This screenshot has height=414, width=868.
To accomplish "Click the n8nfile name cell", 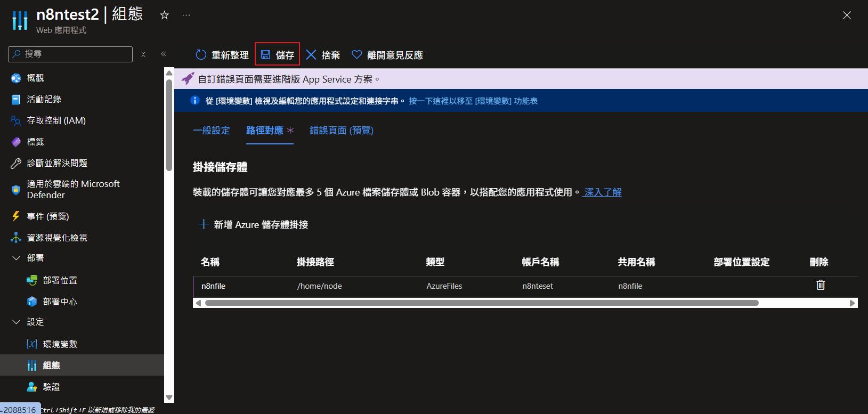I will pyautogui.click(x=213, y=286).
